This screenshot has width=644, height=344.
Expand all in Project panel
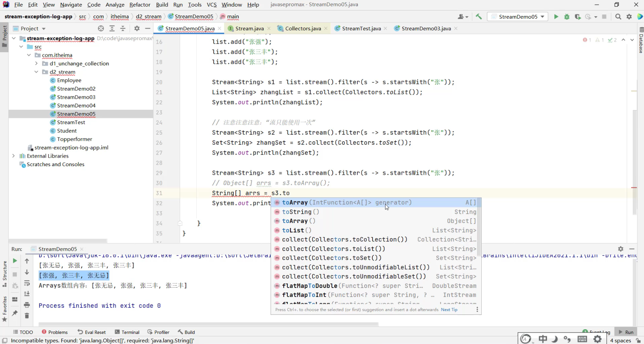[x=112, y=28]
